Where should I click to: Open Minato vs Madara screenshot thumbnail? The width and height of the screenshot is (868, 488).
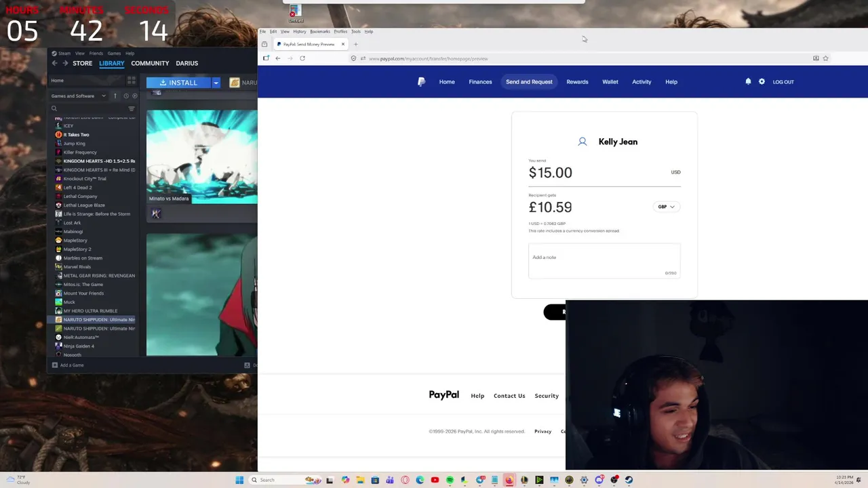[x=202, y=157]
